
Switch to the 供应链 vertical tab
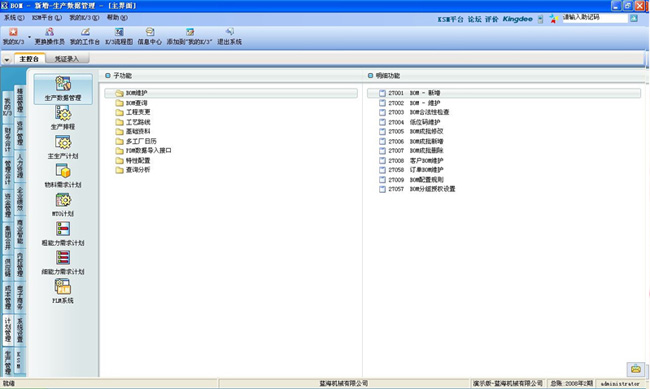(7, 267)
